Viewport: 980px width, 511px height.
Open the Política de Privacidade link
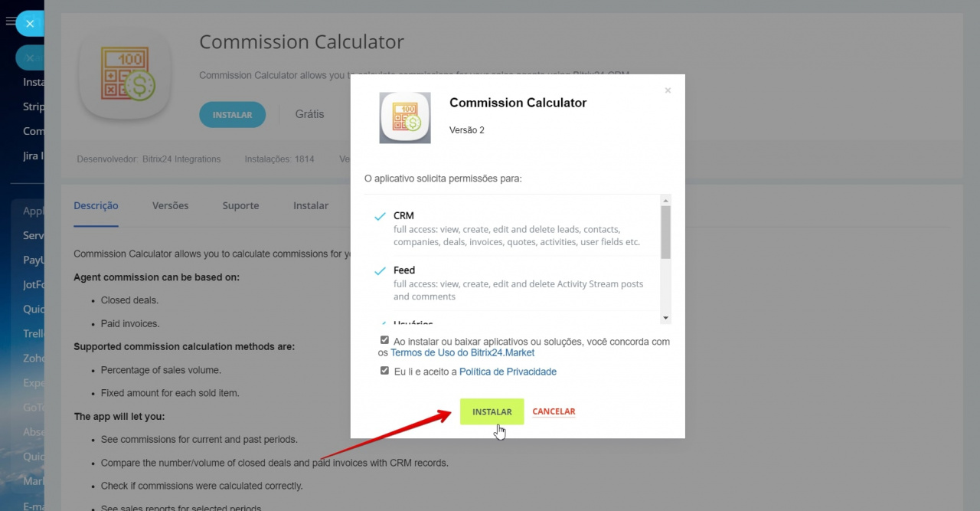508,372
